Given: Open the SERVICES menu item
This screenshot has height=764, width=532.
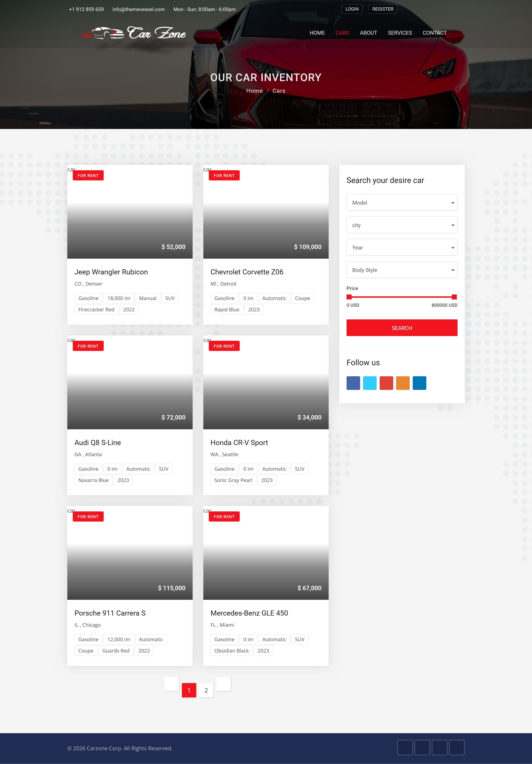Looking at the screenshot, I should (400, 33).
